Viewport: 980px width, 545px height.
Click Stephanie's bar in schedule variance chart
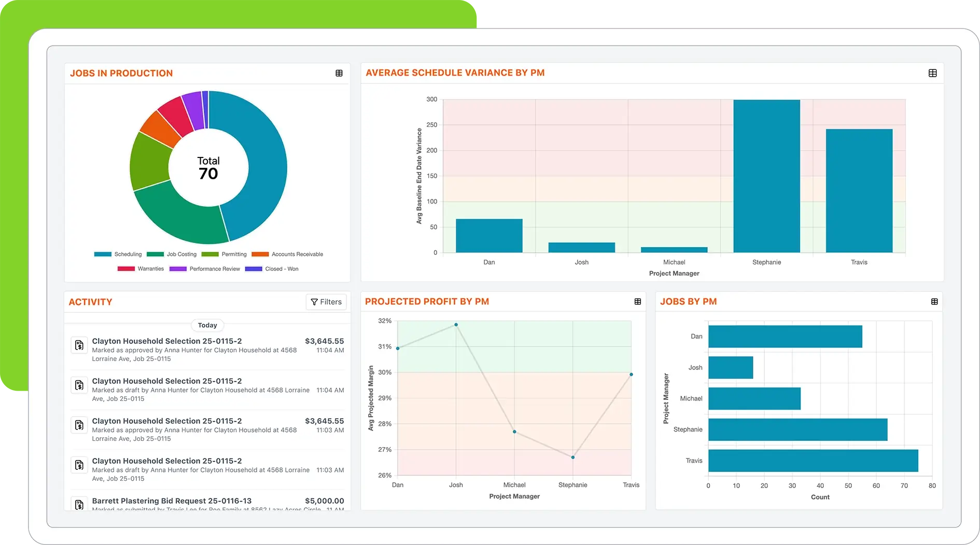click(766, 176)
